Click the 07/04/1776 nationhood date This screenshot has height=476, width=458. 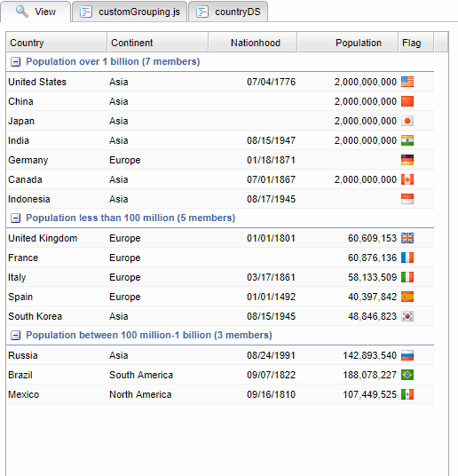[x=271, y=82]
